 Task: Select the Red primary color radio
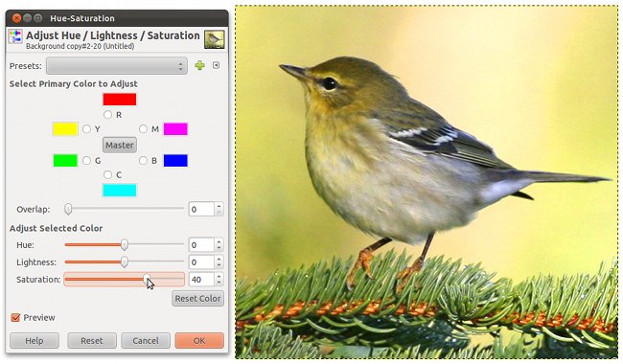(x=107, y=115)
